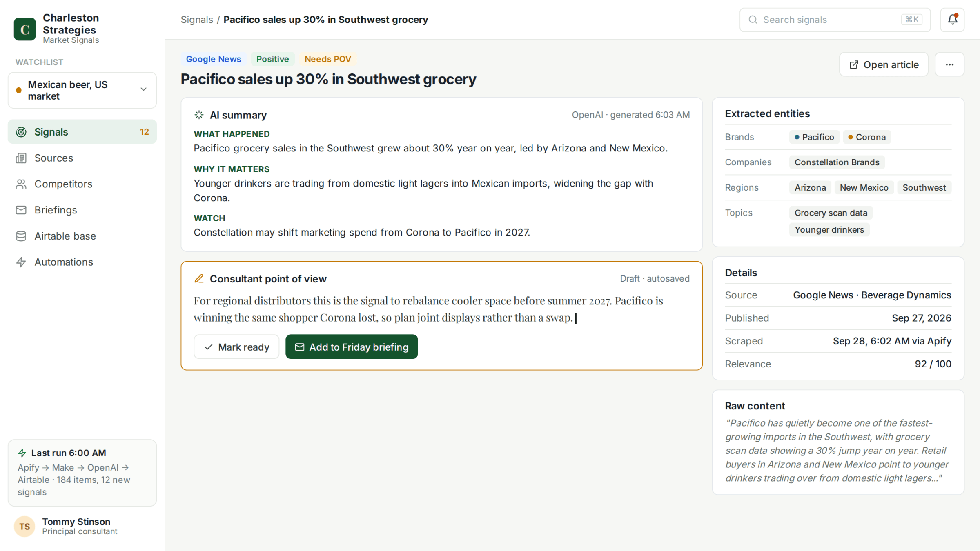
Task: Click the Younger drinkers topic chip
Action: (829, 230)
